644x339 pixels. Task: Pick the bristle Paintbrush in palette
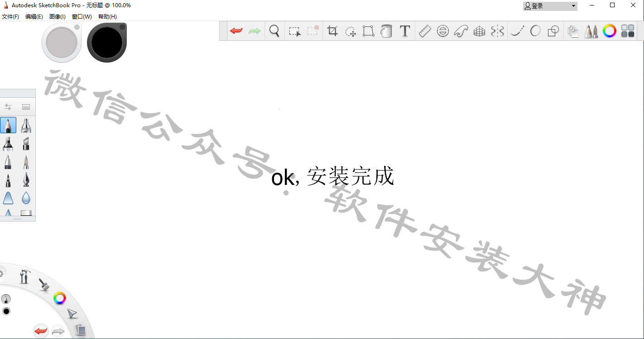click(26, 162)
